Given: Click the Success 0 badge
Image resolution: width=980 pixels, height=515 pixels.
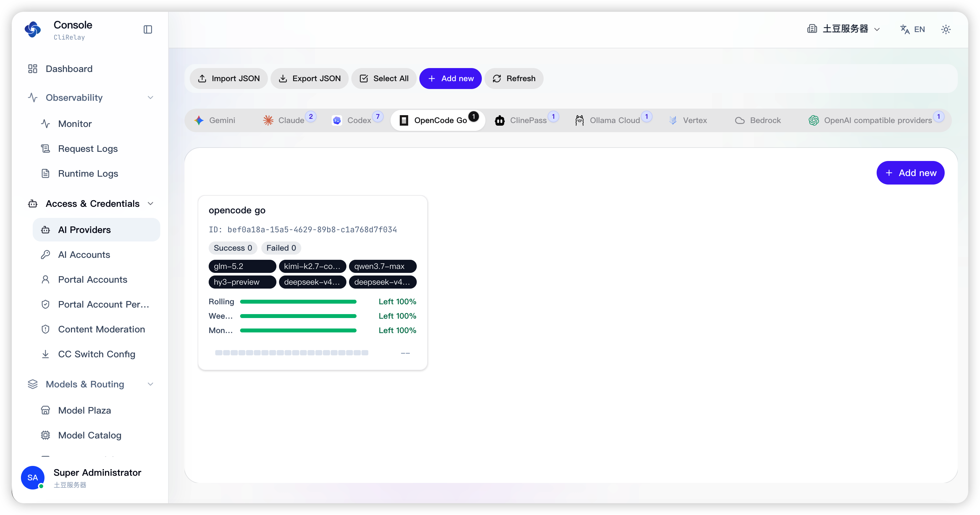Looking at the screenshot, I should coord(233,248).
